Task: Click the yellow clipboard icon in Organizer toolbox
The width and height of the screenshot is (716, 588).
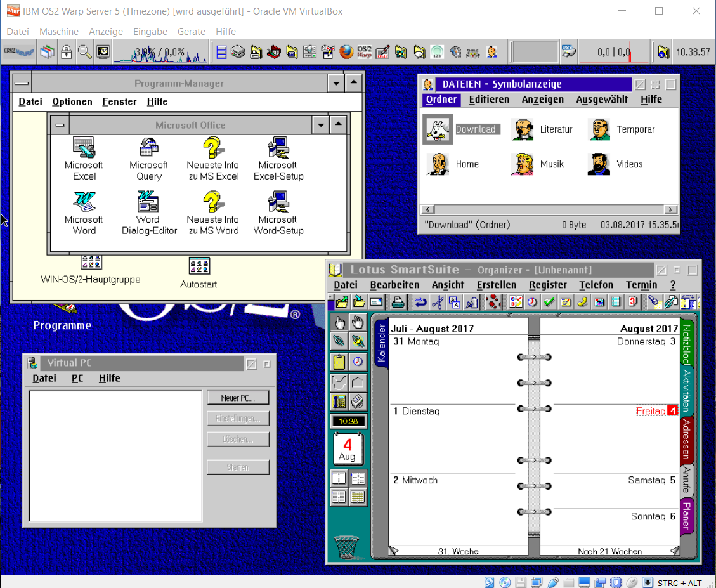Action: (x=339, y=362)
